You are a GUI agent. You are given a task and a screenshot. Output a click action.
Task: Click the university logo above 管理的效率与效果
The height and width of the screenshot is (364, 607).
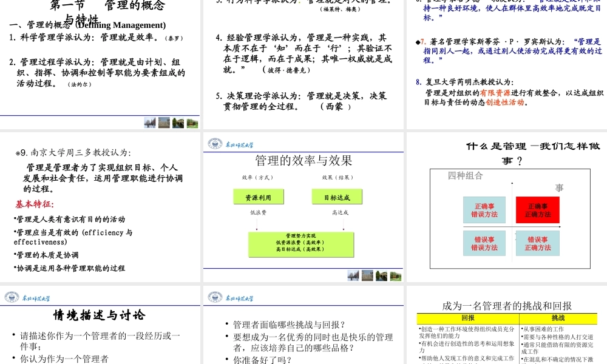pyautogui.click(x=230, y=144)
